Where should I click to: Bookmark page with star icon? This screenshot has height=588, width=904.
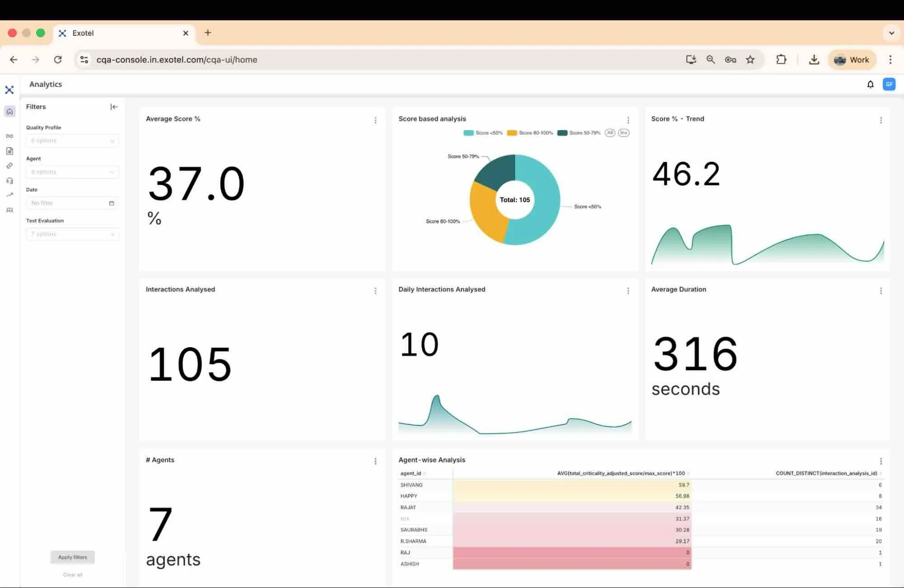[750, 60]
